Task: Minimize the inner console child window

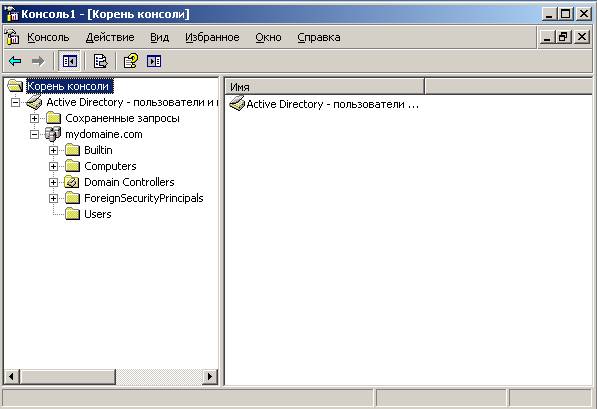Action: 547,37
